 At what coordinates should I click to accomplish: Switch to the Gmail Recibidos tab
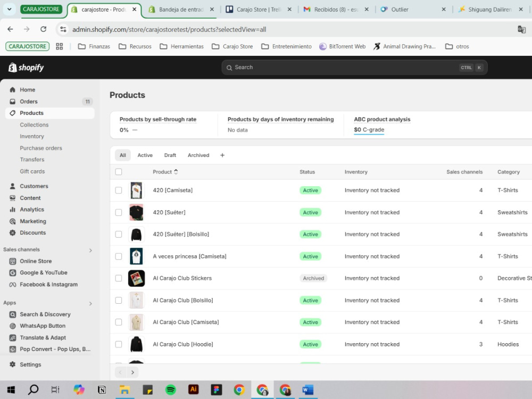[x=336, y=10]
